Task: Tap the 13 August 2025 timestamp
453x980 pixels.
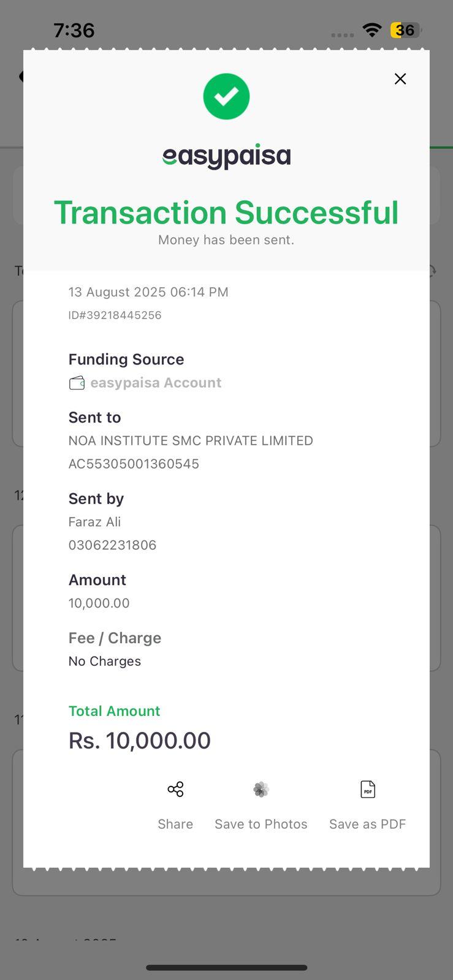Action: [x=148, y=292]
